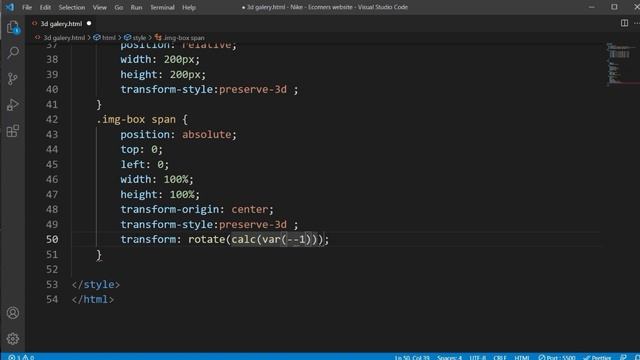Click the Ln 50 Col position indicator
Image resolution: width=640 pixels, height=360 pixels.
(x=412, y=357)
